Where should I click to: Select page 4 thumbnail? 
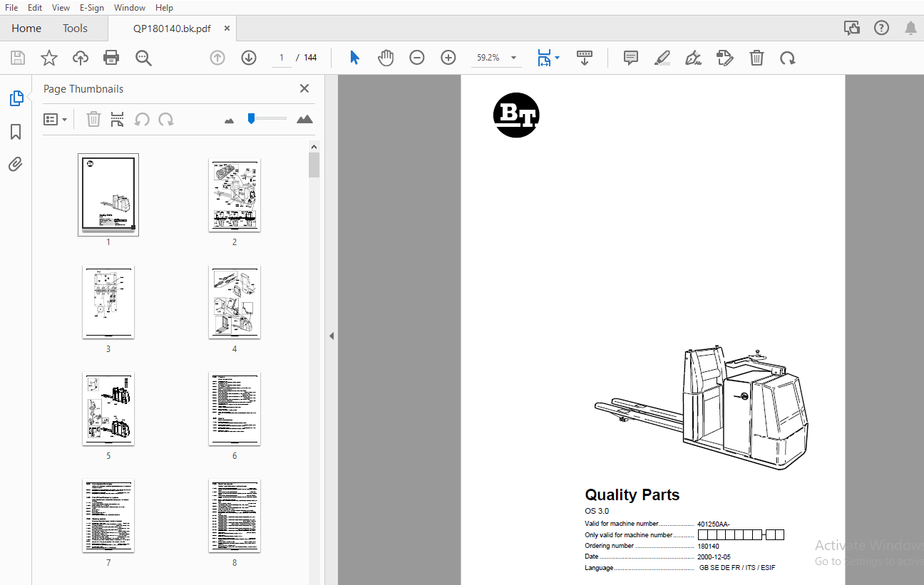coord(235,302)
